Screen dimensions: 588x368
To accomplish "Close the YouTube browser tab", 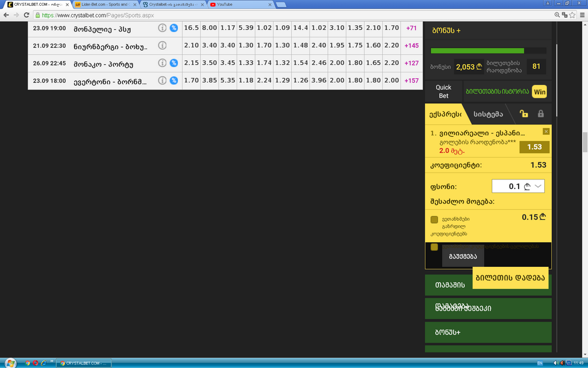I will (270, 5).
